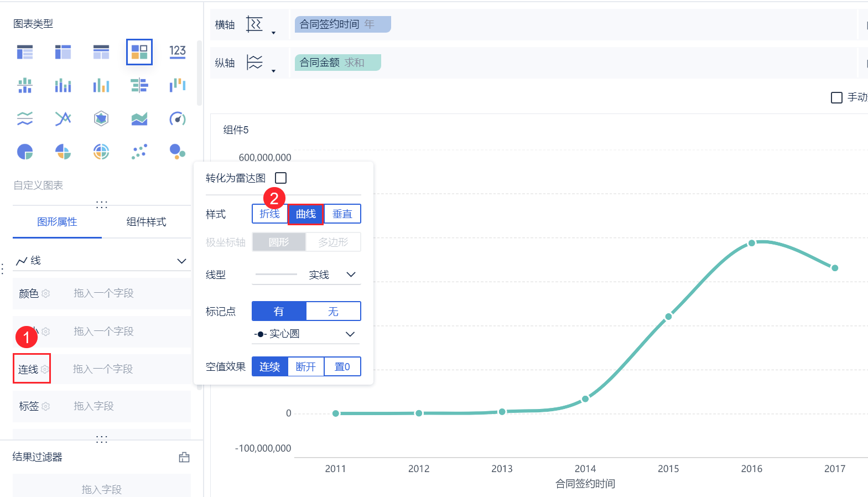Image resolution: width=868 pixels, height=497 pixels.
Task: Set 标记点 to 无
Action: (333, 312)
